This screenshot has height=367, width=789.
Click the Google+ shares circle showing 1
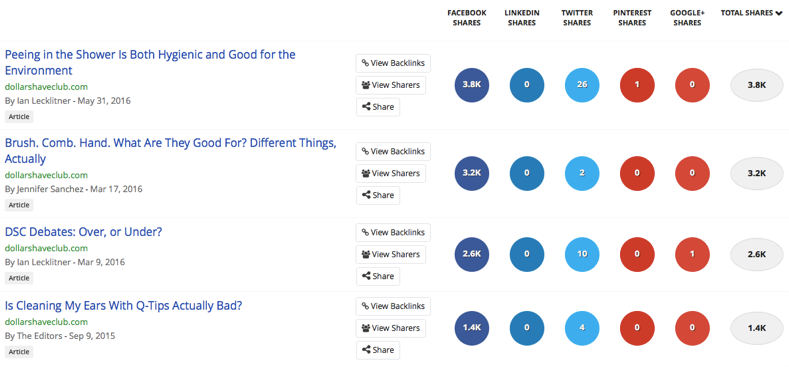(692, 255)
